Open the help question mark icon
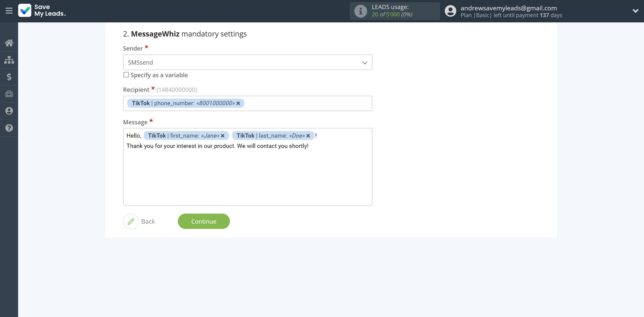 coord(9,128)
